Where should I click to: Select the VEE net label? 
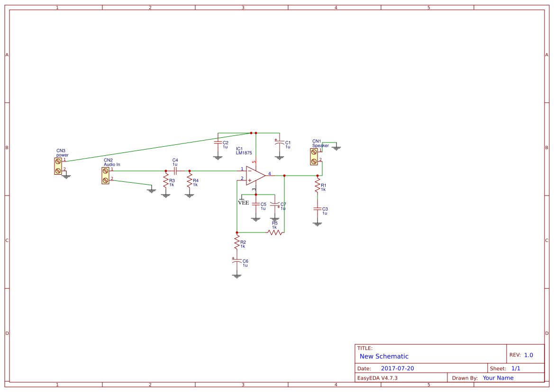point(243,202)
